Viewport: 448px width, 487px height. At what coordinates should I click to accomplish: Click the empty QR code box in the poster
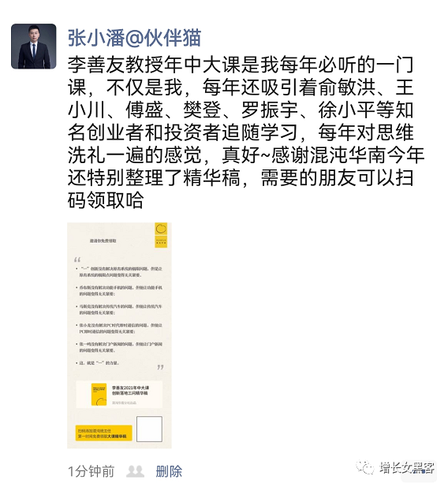pos(150,429)
